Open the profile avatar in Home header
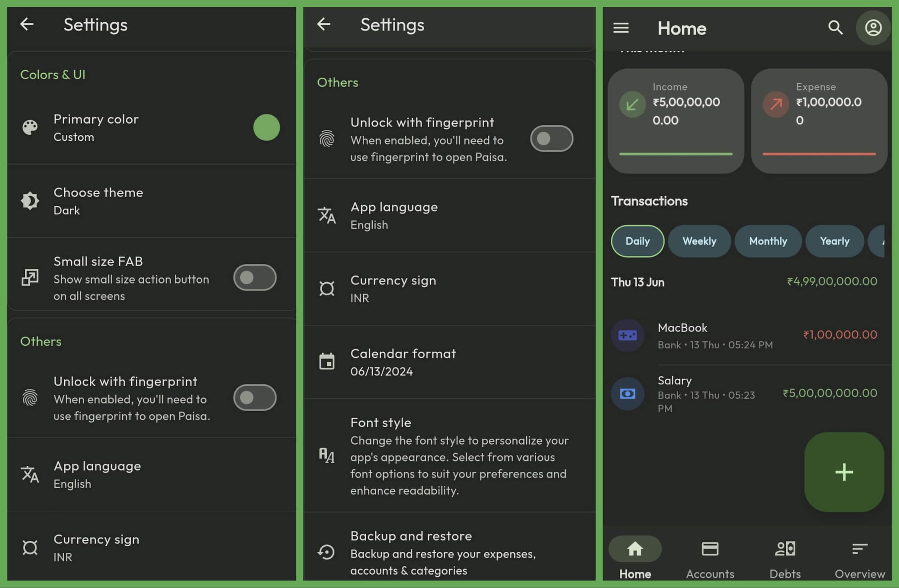The width and height of the screenshot is (899, 588). [872, 28]
